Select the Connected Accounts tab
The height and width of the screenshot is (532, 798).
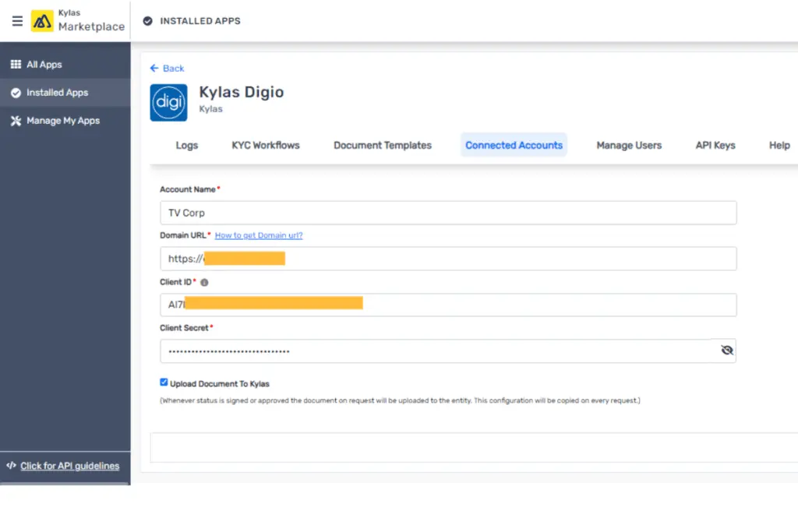[514, 145]
